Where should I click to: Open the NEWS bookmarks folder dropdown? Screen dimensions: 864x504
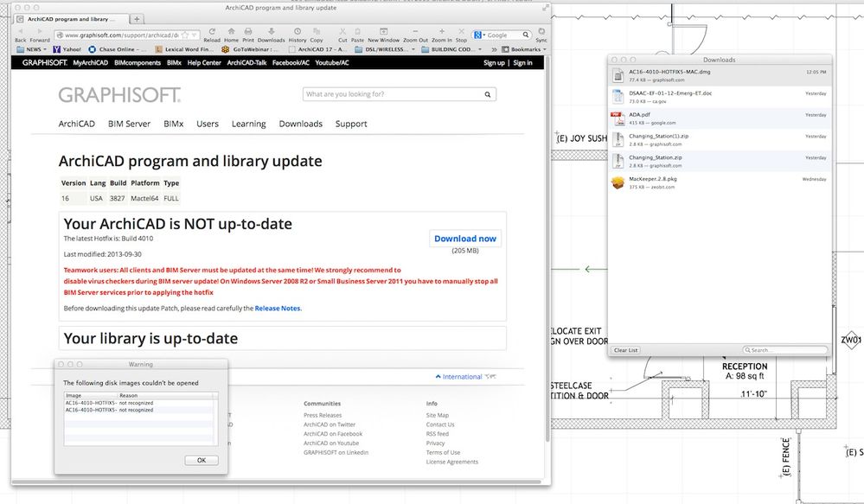[x=31, y=49]
